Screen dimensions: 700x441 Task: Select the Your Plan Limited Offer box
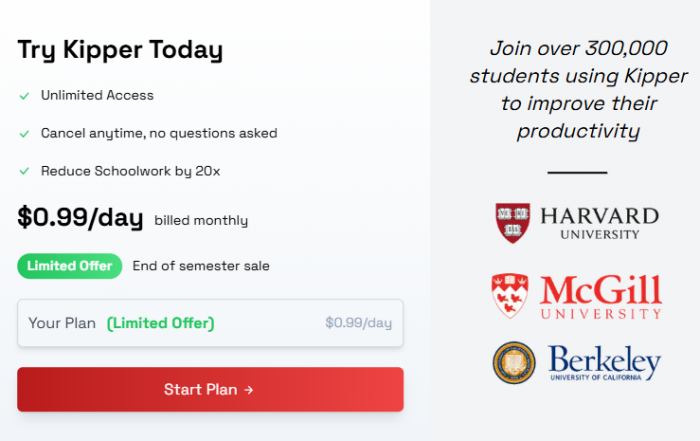tap(210, 323)
